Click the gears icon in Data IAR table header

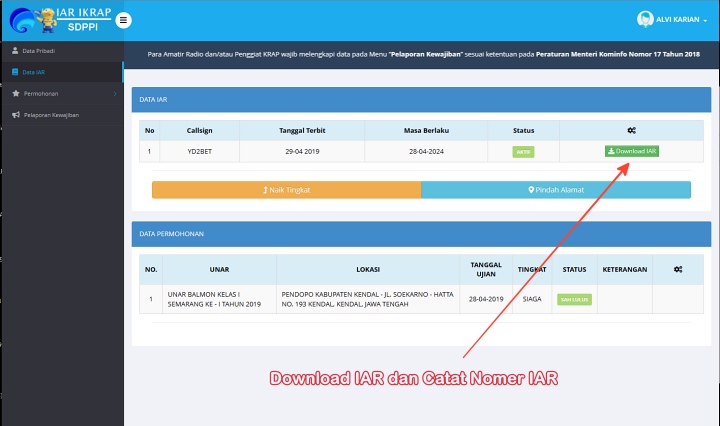click(631, 130)
